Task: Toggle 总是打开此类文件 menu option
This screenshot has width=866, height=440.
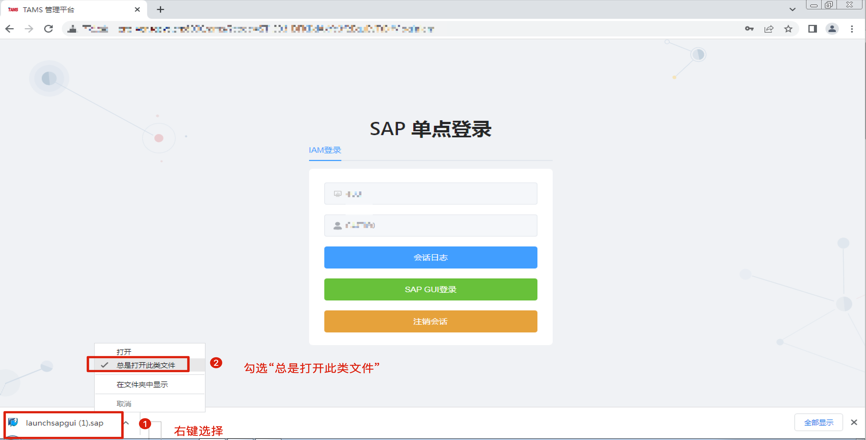Action: click(x=146, y=365)
